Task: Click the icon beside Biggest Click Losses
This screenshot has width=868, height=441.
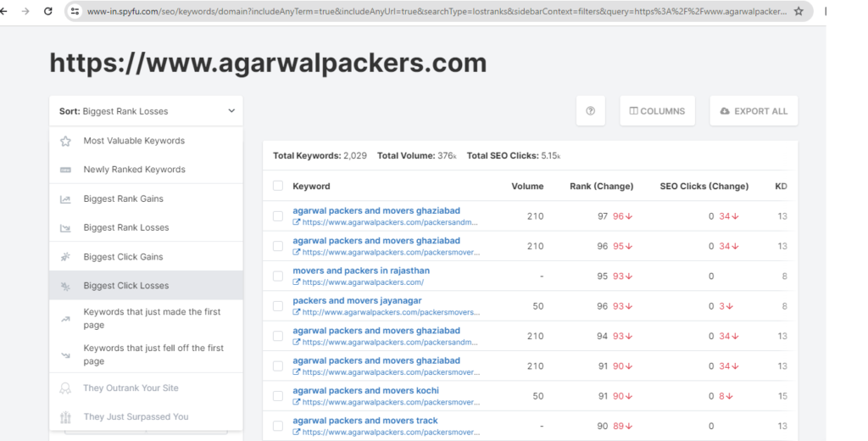Action: click(65, 286)
